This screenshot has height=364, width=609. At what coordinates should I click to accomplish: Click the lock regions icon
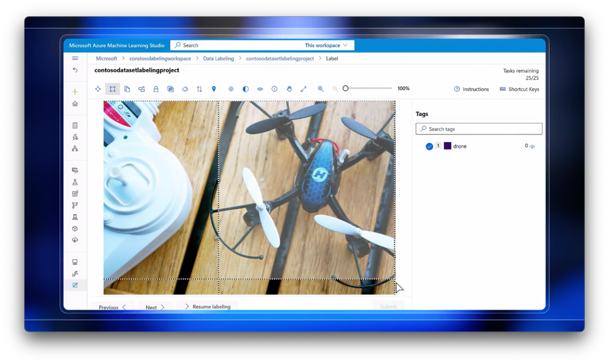[155, 89]
